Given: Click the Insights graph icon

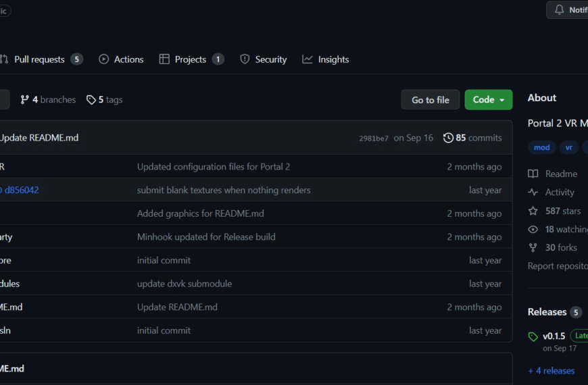Looking at the screenshot, I should [307, 59].
